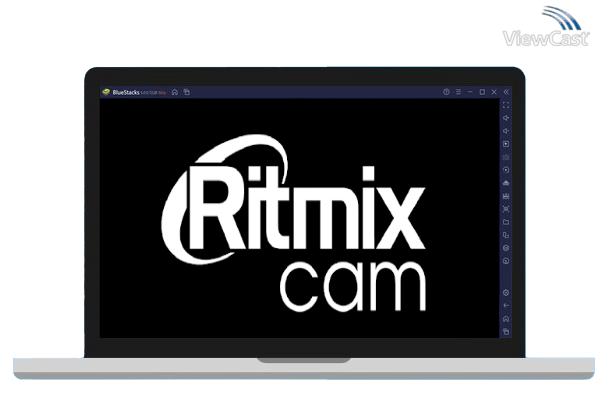Viewport: 602px width, 414px height.
Task: Increase volume using the sidebar speaker icon
Action: pos(506,118)
